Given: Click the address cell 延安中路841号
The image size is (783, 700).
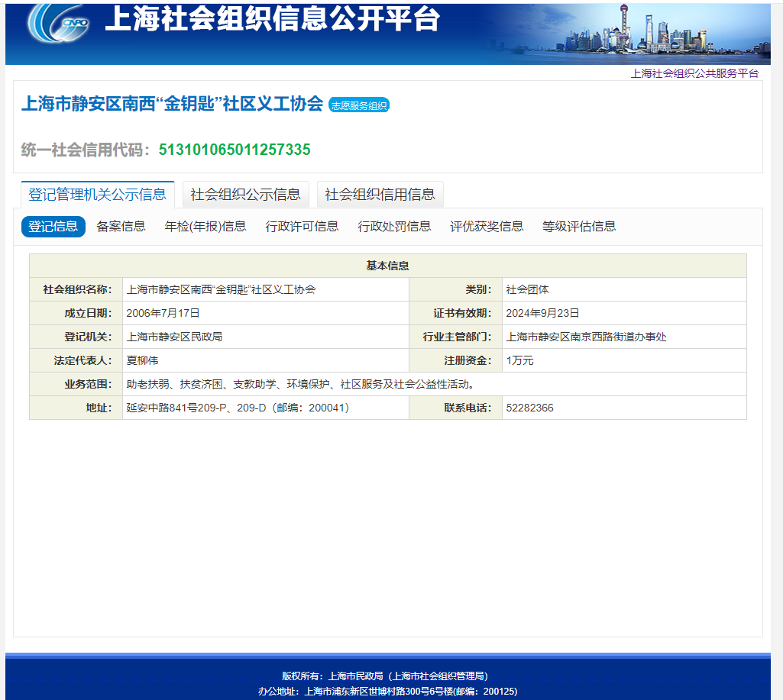Looking at the screenshot, I should point(238,408).
